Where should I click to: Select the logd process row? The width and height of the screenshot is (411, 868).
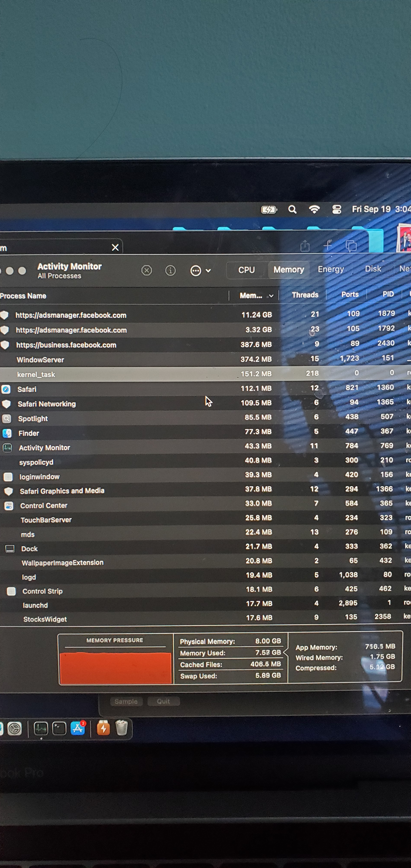pos(205,577)
